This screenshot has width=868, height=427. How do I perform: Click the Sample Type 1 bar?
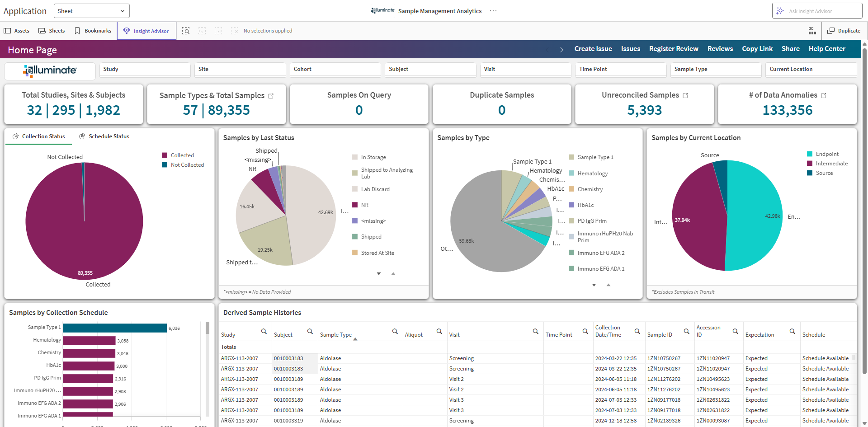[x=115, y=328]
